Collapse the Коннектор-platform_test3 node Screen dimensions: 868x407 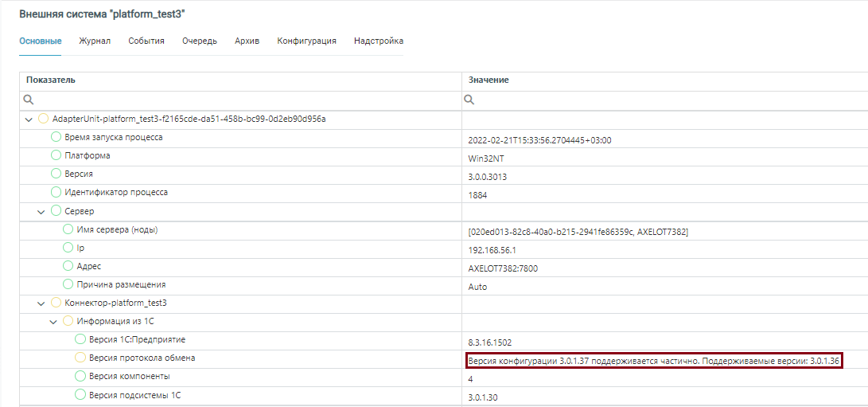[41, 303]
